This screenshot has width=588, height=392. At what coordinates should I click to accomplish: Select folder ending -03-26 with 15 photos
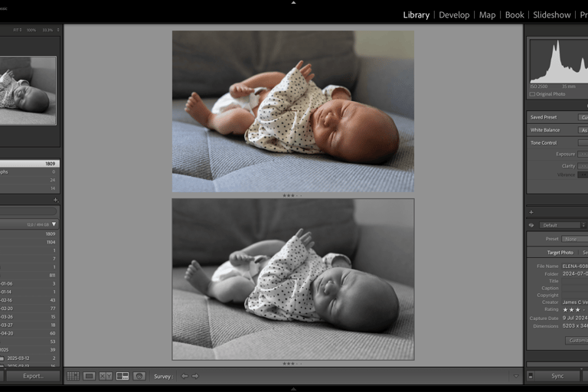click(x=30, y=317)
